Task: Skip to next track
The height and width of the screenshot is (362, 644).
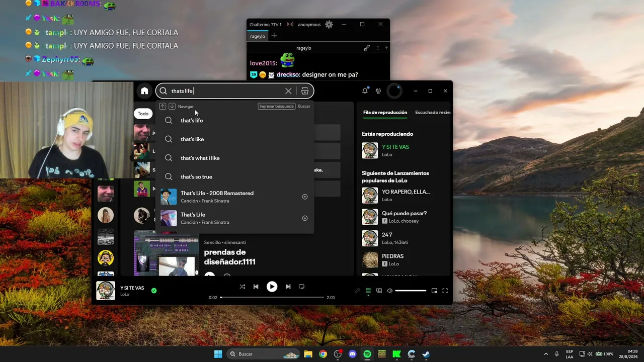Action: (x=288, y=287)
